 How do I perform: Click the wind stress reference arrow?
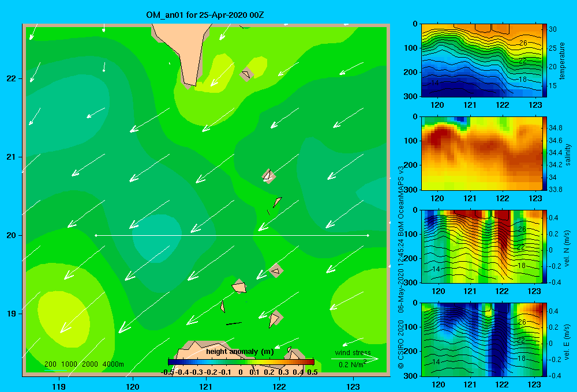click(355, 359)
